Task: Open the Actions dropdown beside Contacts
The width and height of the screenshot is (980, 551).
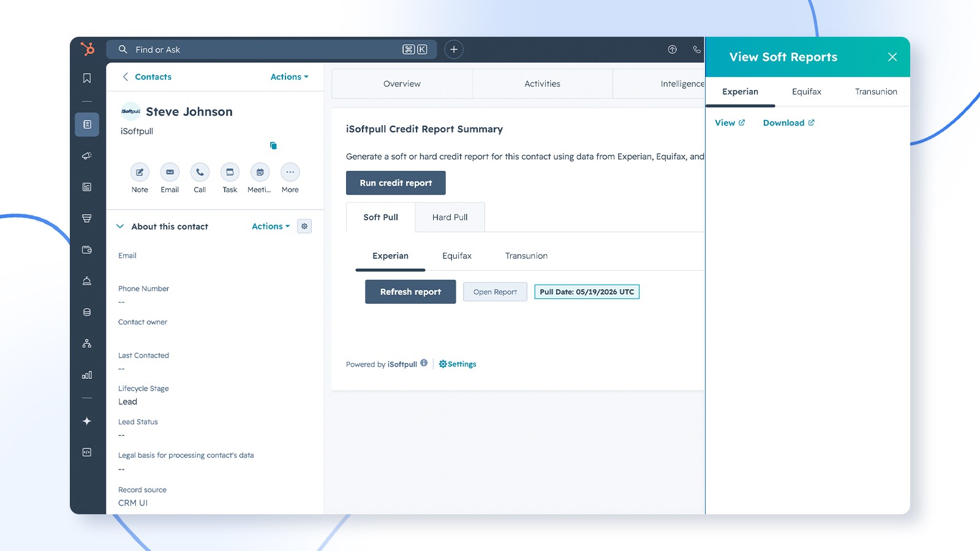Action: (289, 77)
